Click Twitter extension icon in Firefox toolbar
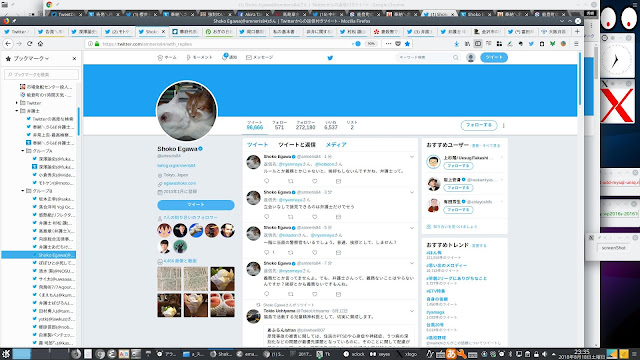Image resolution: width=640 pixels, height=360 pixels. [531, 44]
